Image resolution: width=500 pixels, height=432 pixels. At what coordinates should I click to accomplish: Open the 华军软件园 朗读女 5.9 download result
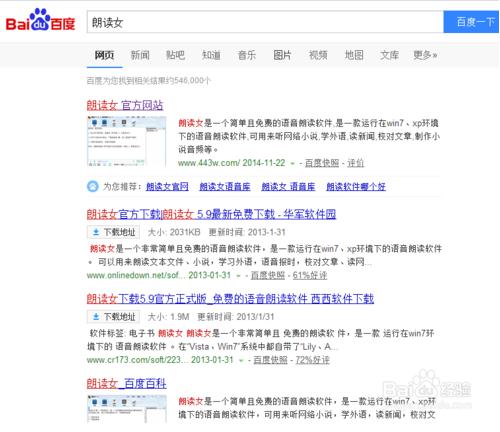point(211,214)
